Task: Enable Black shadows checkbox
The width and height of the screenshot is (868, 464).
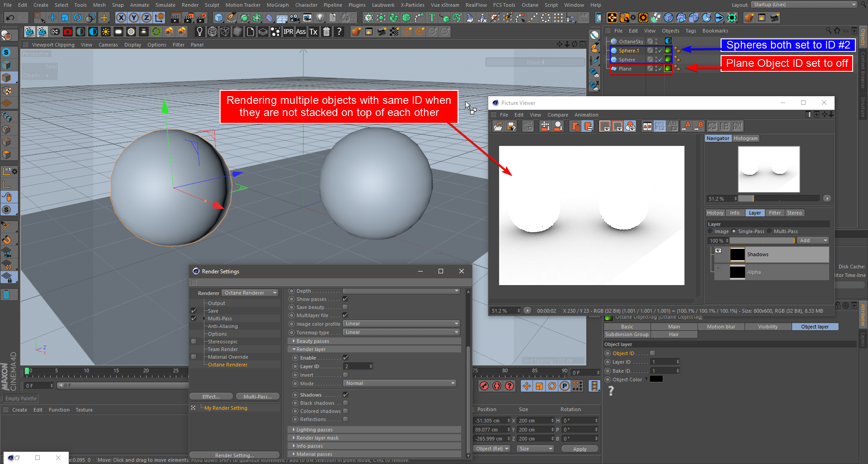Action: (345, 403)
